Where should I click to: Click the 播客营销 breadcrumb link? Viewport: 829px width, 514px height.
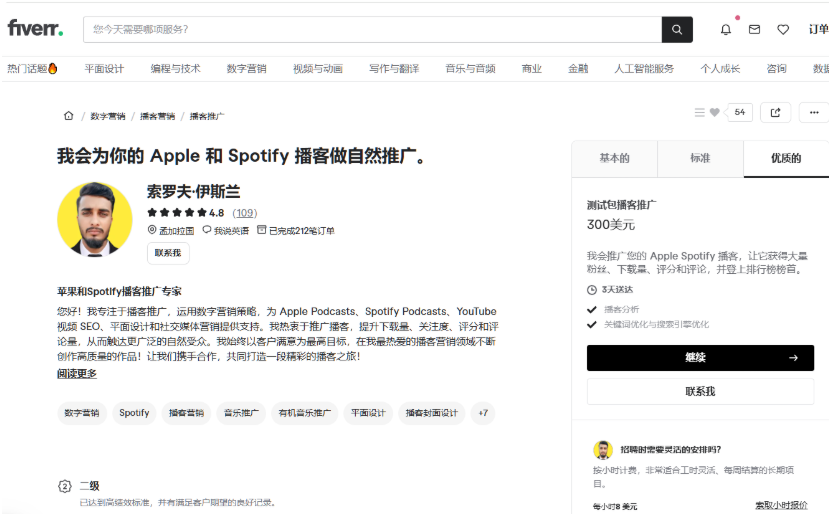[x=158, y=116]
